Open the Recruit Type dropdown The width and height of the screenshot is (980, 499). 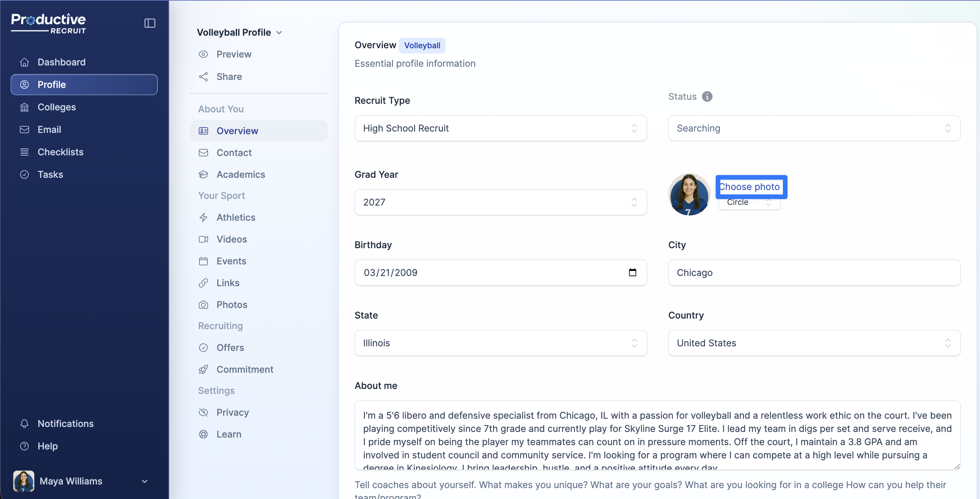[x=500, y=128]
